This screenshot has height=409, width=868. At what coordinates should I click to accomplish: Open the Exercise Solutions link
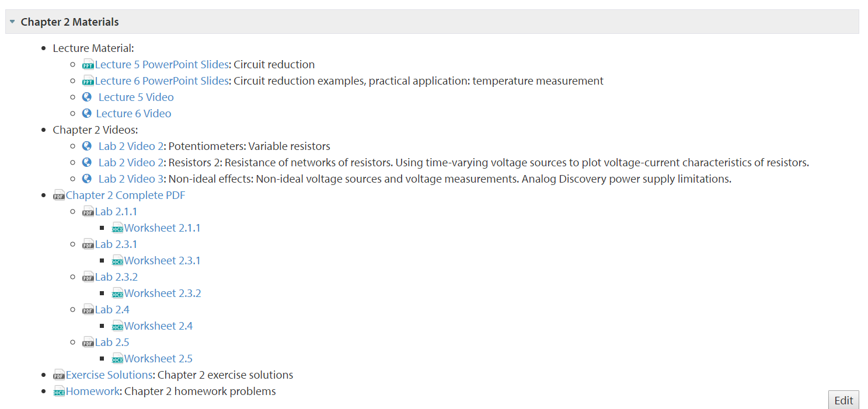pos(109,375)
